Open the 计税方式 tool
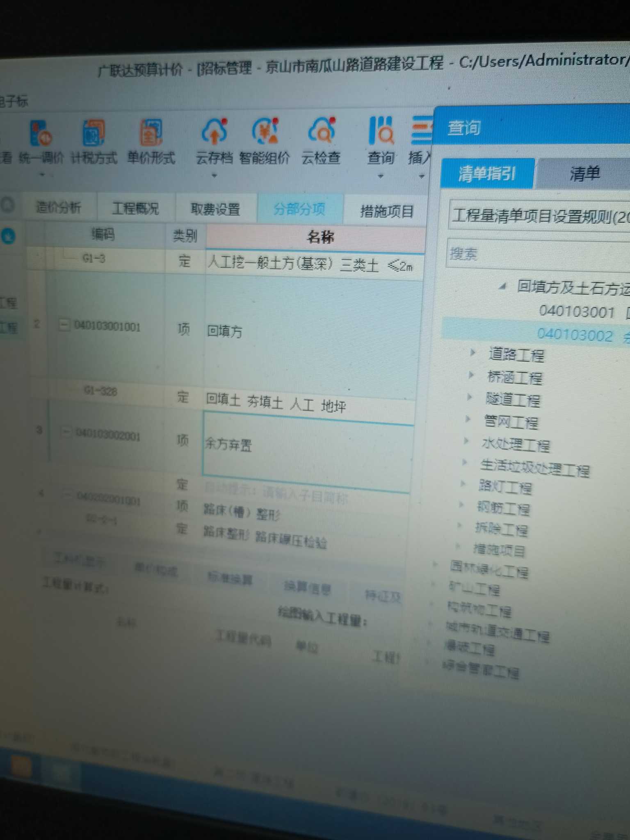Screen dimensions: 630x840 (94, 133)
